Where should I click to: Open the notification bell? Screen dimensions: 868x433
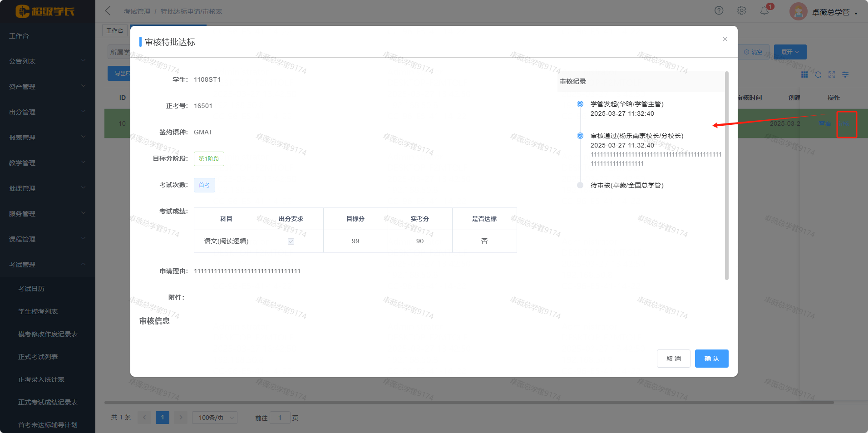coord(764,10)
